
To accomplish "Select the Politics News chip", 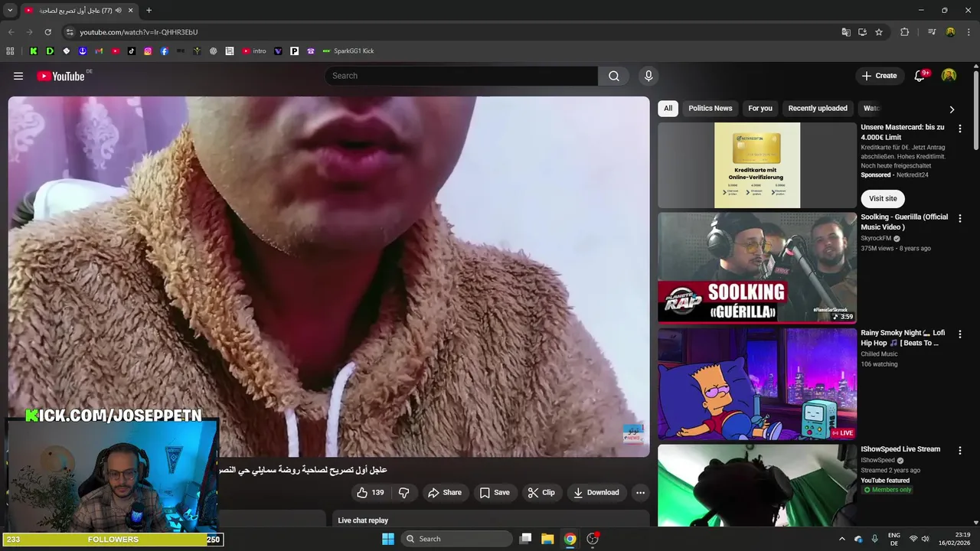I will pyautogui.click(x=710, y=108).
